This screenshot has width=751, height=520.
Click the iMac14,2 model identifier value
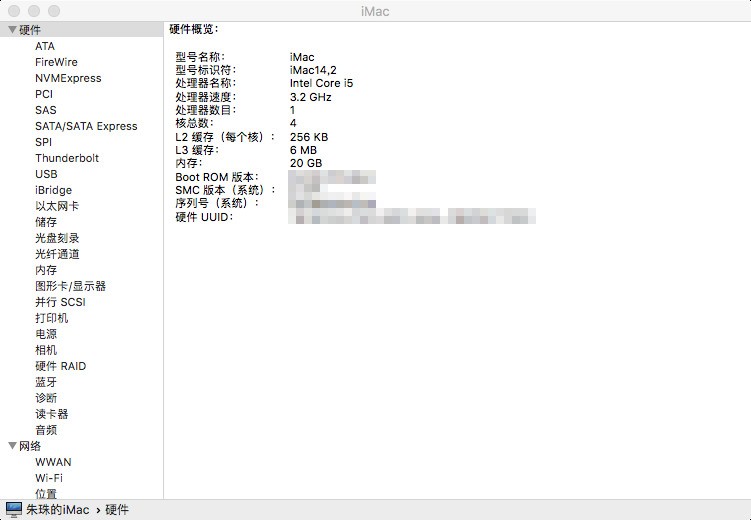313,70
